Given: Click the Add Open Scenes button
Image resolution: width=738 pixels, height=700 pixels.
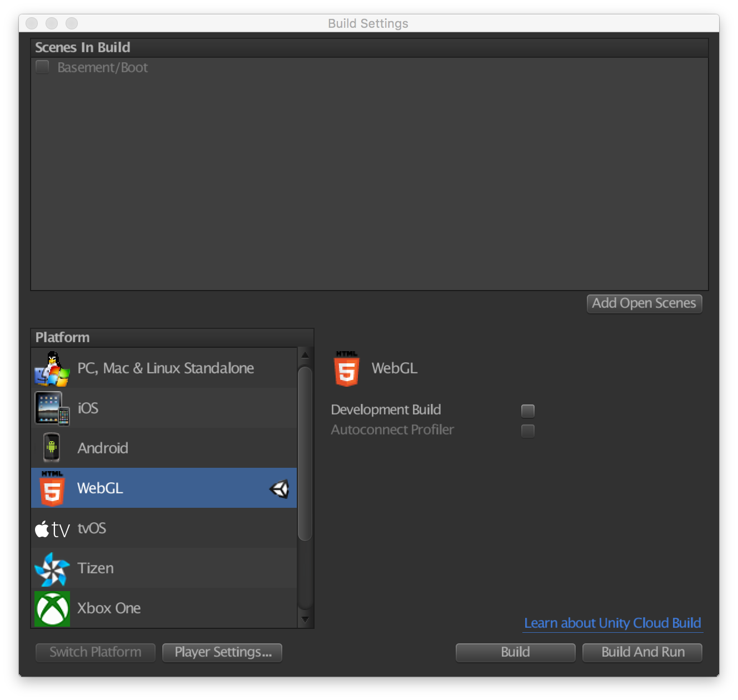Looking at the screenshot, I should [645, 303].
